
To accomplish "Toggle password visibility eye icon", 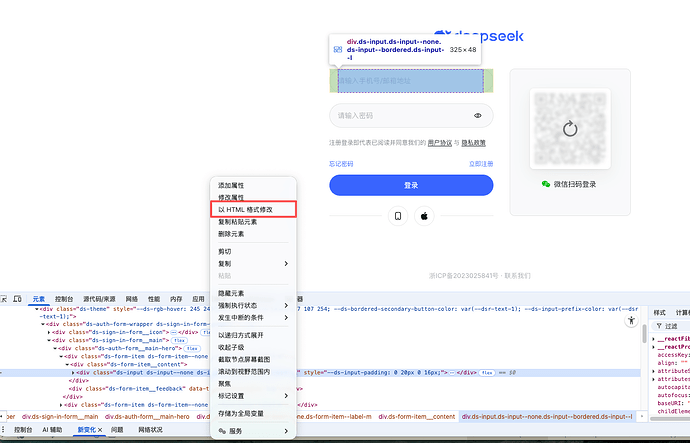I will pos(478,115).
